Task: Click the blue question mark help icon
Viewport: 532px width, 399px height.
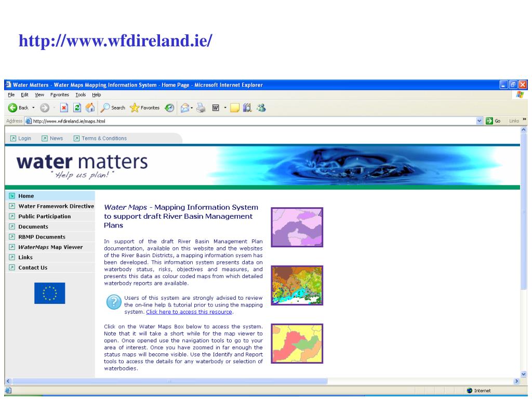Action: click(x=114, y=302)
